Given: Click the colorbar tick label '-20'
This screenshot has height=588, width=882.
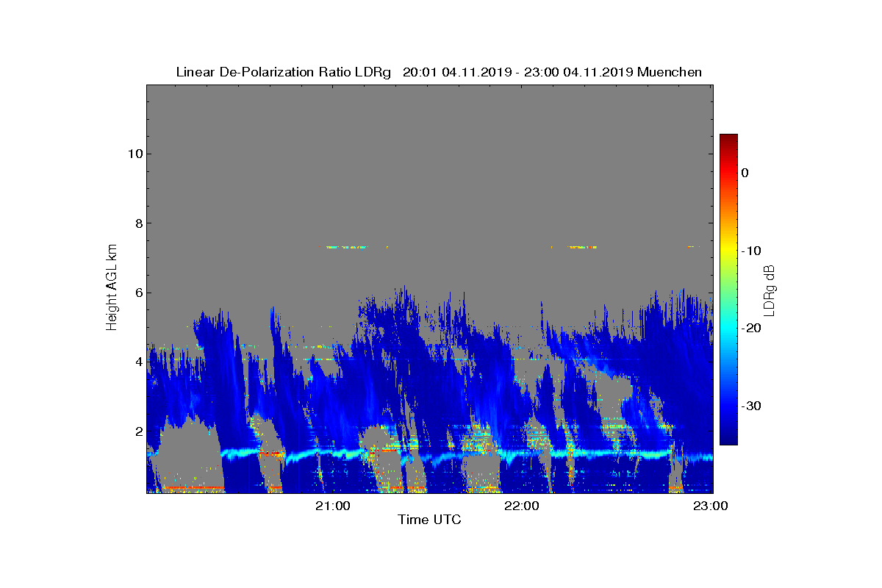Looking at the screenshot, I should (x=750, y=329).
